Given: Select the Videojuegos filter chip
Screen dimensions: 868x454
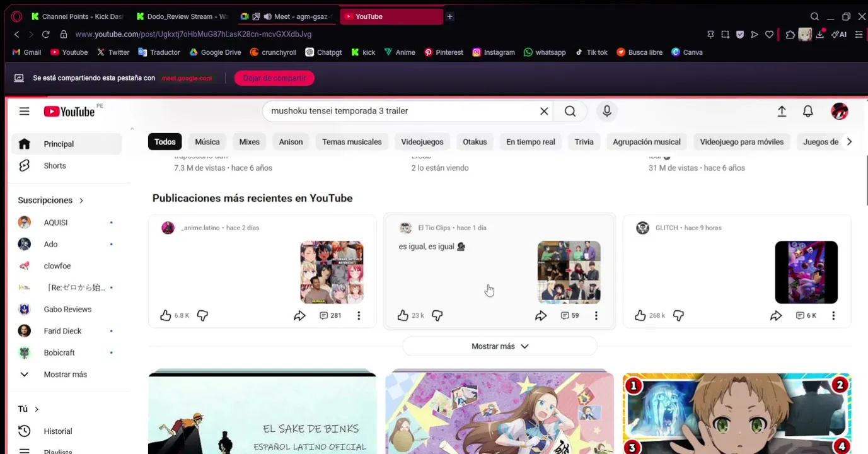Looking at the screenshot, I should click(422, 142).
